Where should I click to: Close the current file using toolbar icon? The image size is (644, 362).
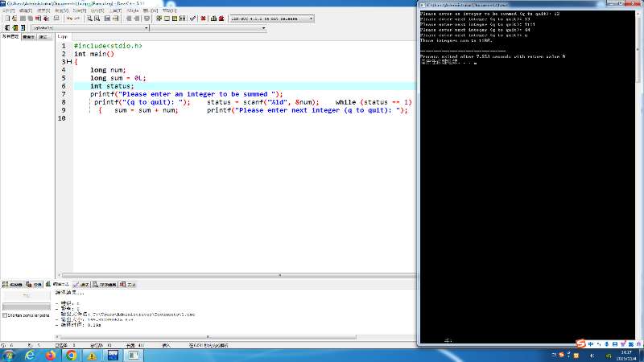tap(38, 19)
